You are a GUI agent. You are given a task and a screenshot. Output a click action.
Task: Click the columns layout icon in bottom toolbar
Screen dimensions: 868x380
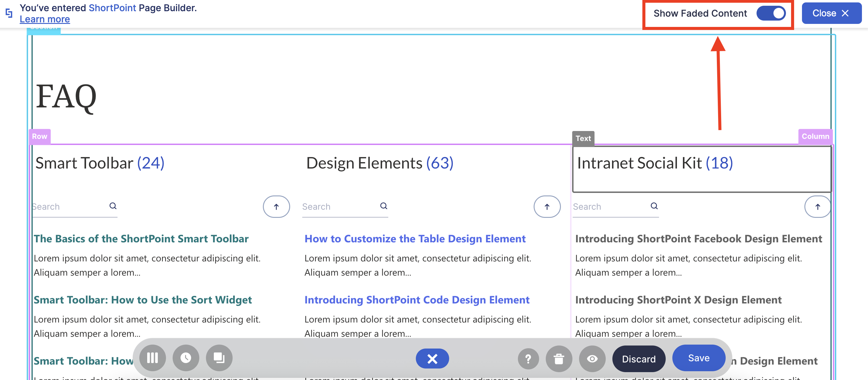point(152,358)
